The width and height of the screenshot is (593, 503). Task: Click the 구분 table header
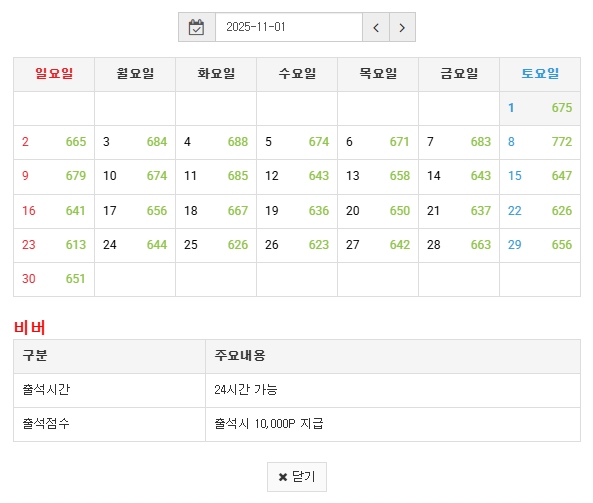[110, 356]
